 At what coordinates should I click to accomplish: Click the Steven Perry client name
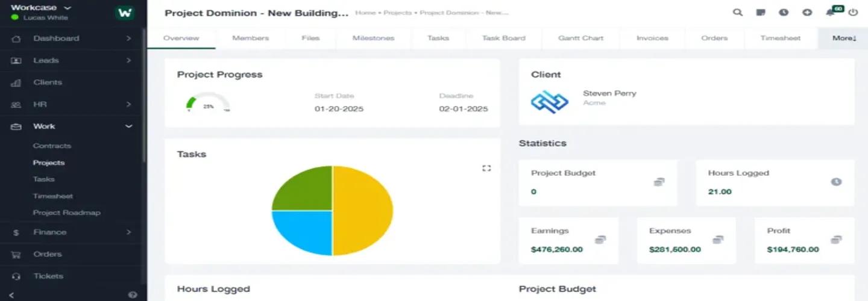point(609,93)
